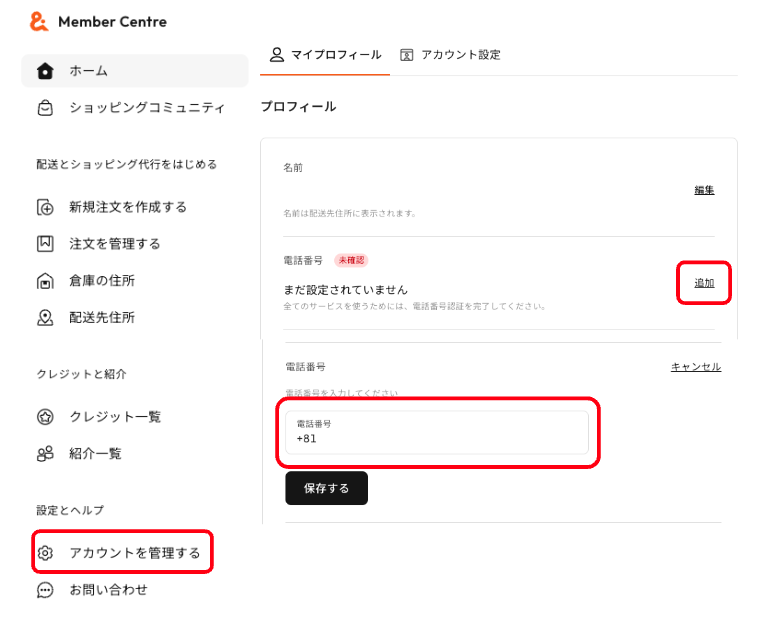The image size is (758, 627).
Task: Switch to the マイプロフィール tab
Action: 325,55
